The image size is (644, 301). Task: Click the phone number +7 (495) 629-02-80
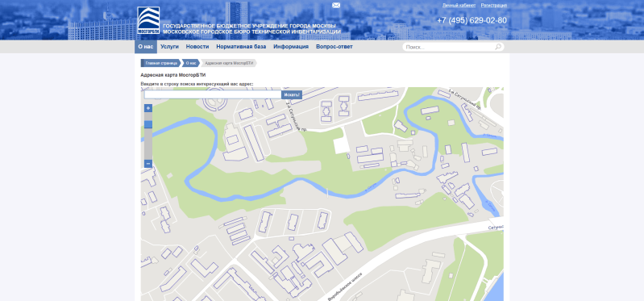472,20
